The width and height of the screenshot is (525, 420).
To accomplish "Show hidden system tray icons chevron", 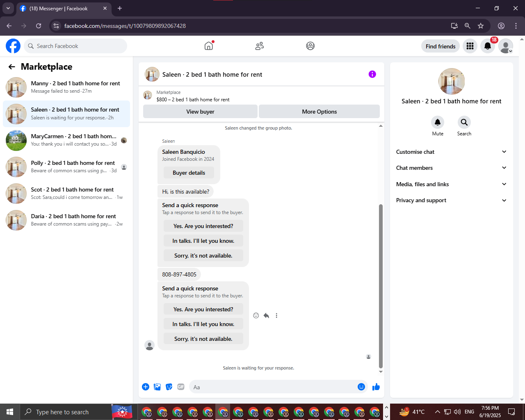I will (x=437, y=412).
